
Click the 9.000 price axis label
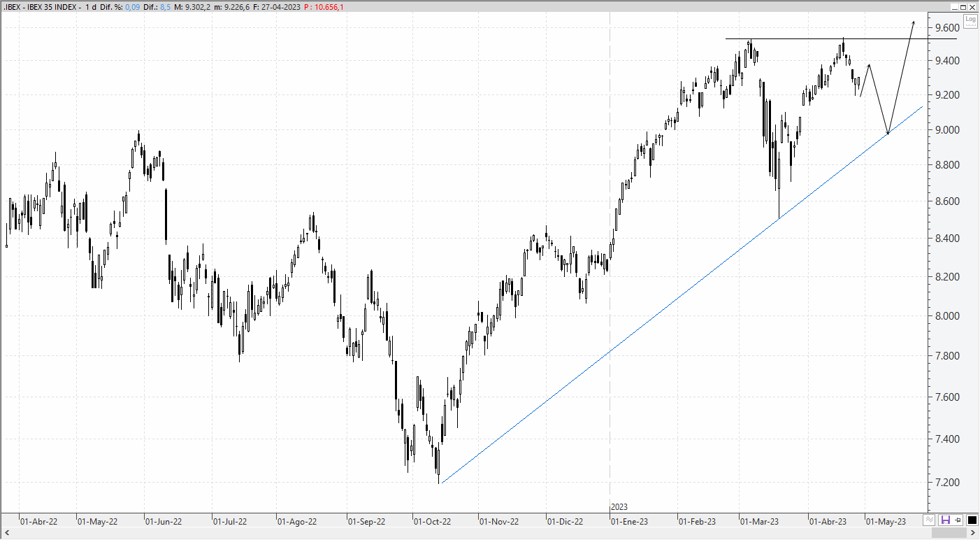click(x=947, y=129)
